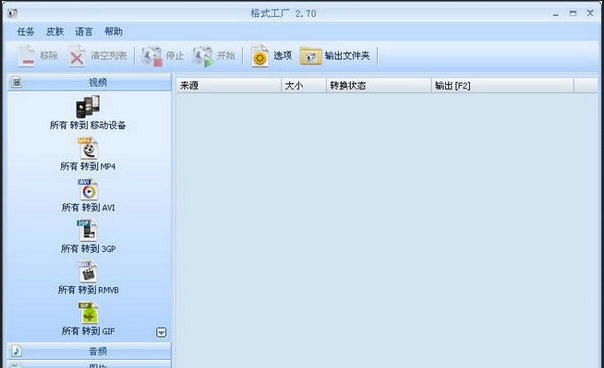
Task: Click the 所有 转到 GIF label text
Action: [x=88, y=331]
